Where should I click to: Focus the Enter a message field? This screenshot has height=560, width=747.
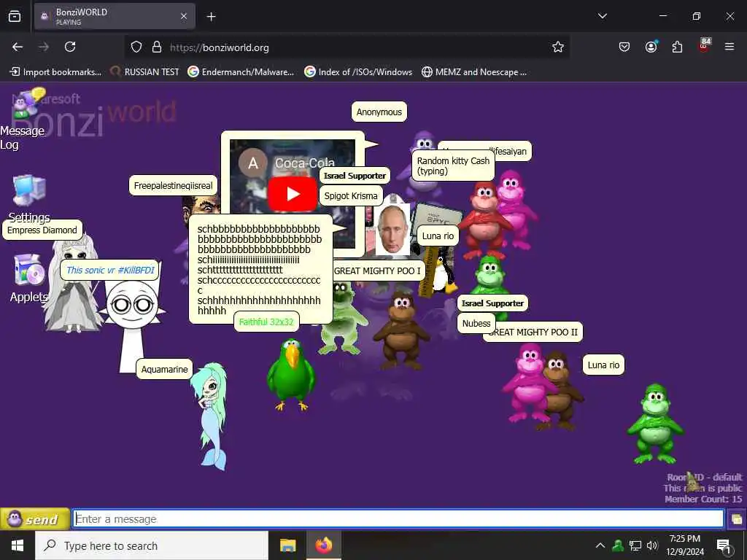[x=398, y=518]
